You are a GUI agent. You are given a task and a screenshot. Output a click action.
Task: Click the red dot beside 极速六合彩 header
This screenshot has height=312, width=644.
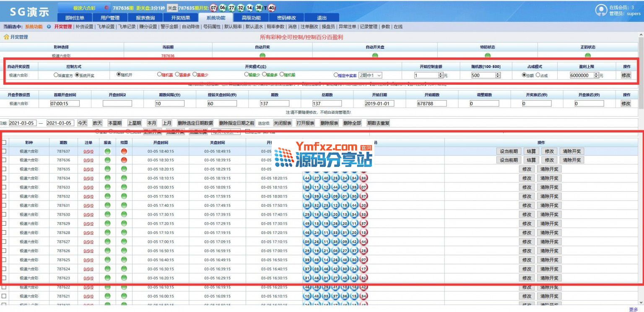pos(106,8)
